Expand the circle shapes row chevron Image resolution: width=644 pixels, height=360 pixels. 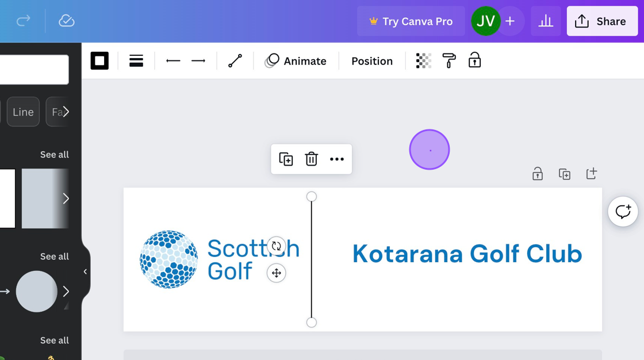click(66, 292)
